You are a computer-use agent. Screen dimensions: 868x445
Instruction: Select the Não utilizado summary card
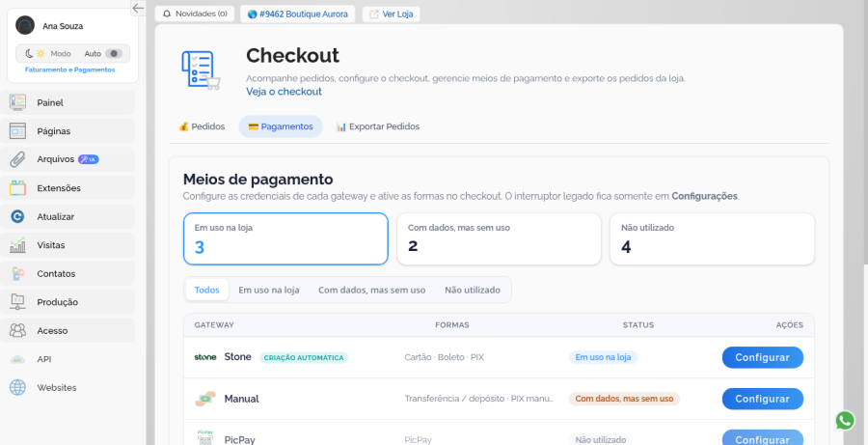712,238
